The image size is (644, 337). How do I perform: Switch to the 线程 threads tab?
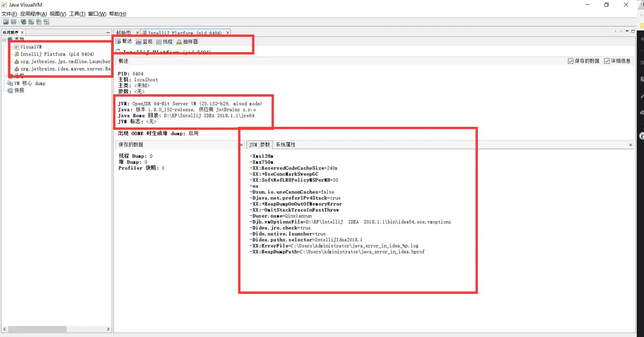(x=164, y=42)
